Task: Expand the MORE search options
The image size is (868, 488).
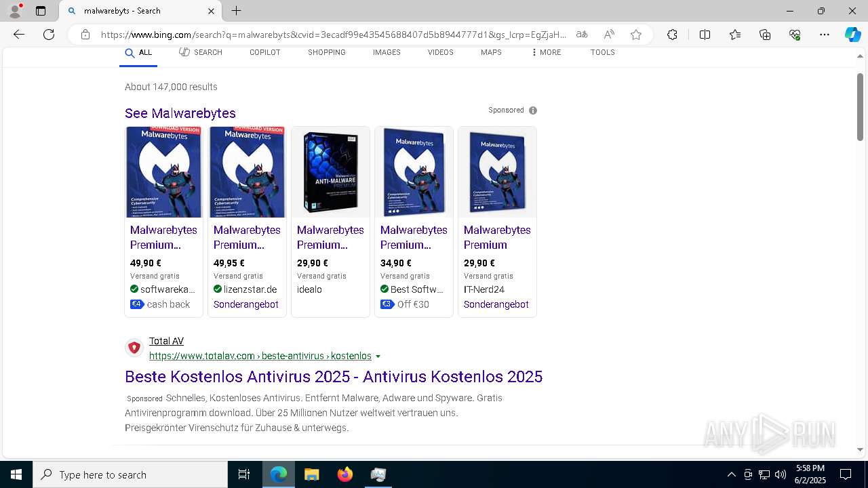Action: click(x=546, y=52)
